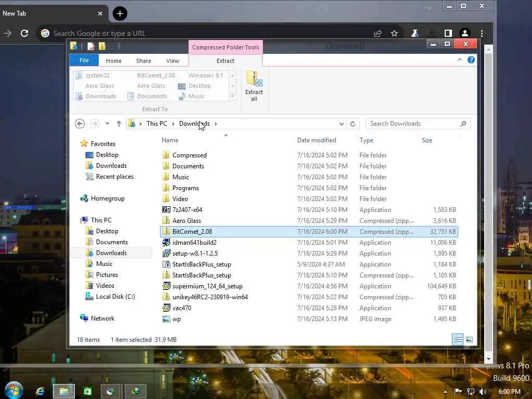
Task: Show hidden tray icons arrow
Action: coord(445,392)
